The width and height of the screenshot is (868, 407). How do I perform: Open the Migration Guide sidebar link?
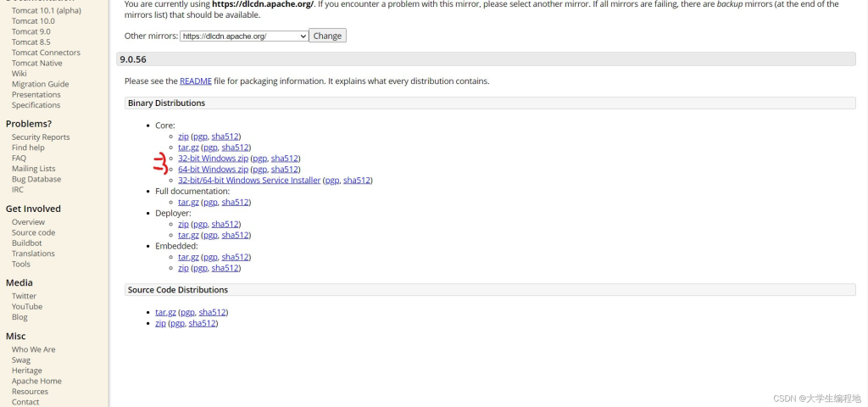(x=40, y=85)
